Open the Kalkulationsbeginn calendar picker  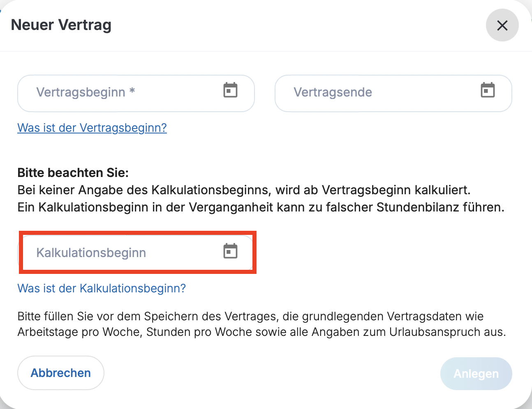tap(230, 251)
